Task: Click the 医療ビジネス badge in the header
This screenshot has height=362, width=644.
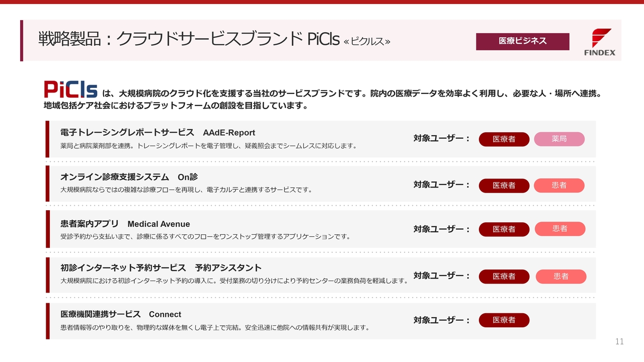Action: (522, 41)
